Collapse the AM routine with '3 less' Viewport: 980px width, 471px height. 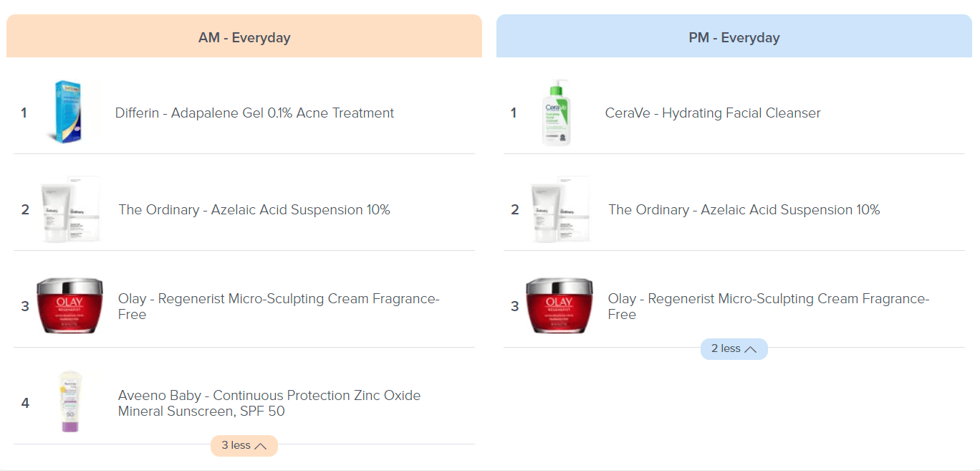(x=244, y=445)
